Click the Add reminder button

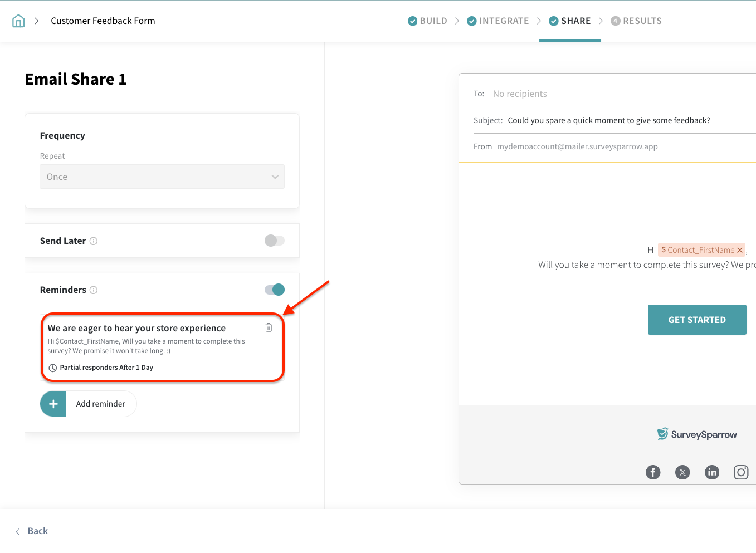tap(89, 404)
